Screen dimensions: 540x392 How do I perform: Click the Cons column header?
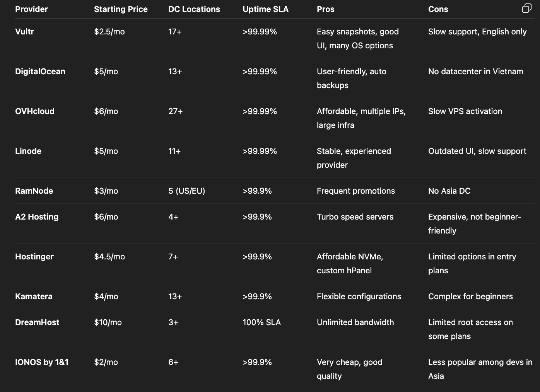(x=438, y=9)
